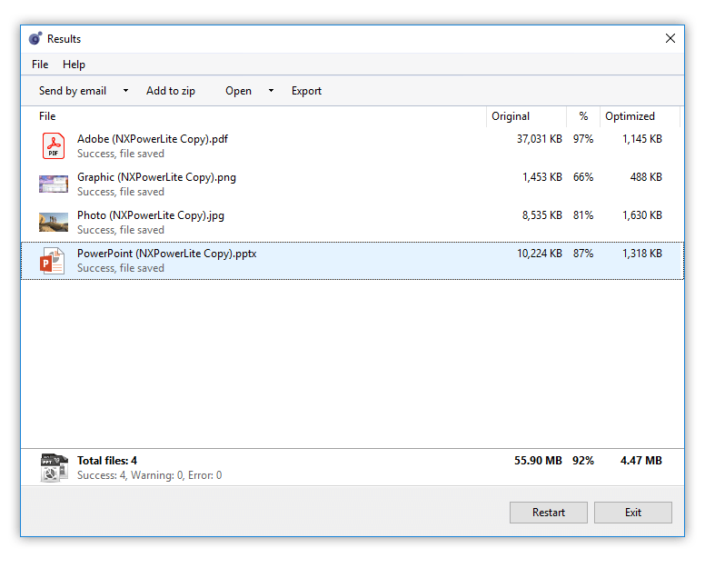
Task: Select Graphic (NXPowerLite Copy).png file name
Action: tap(156, 177)
